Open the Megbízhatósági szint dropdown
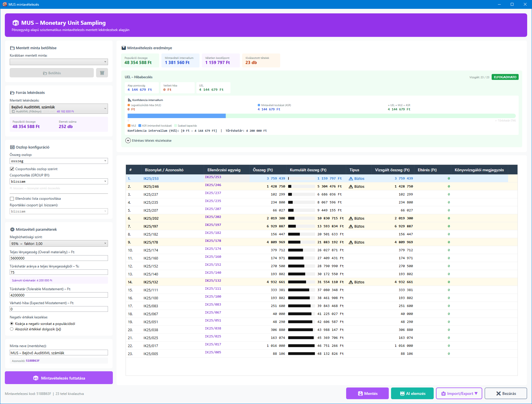The width and height of the screenshot is (532, 404). point(59,244)
